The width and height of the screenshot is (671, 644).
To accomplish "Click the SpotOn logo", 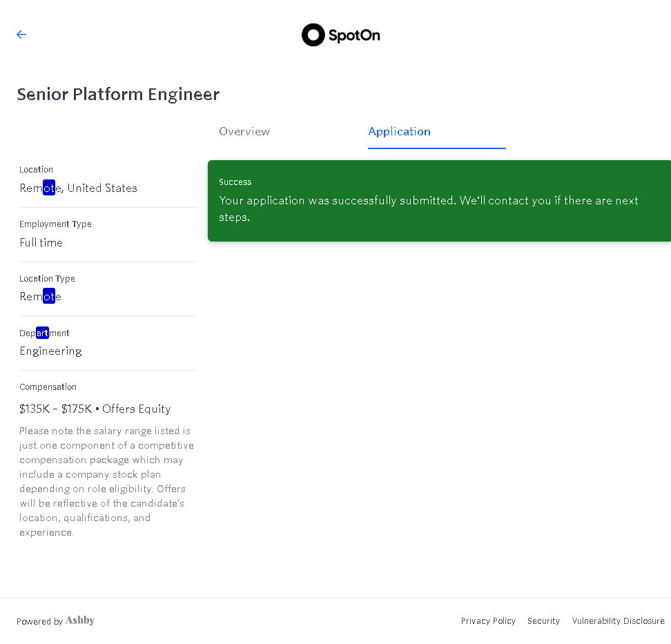I will (x=341, y=35).
